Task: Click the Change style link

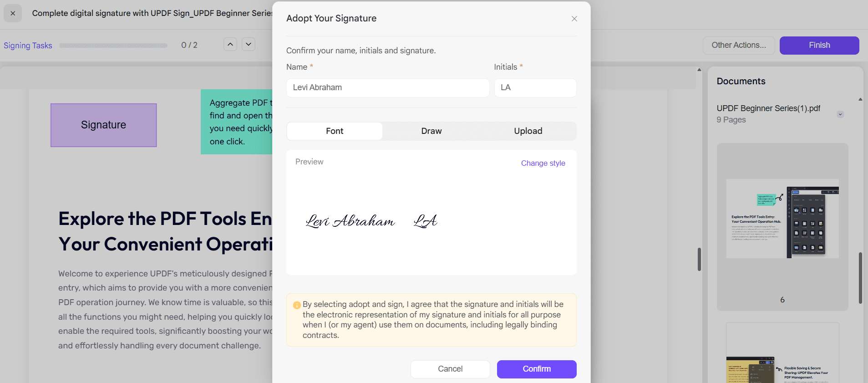Action: pyautogui.click(x=543, y=163)
